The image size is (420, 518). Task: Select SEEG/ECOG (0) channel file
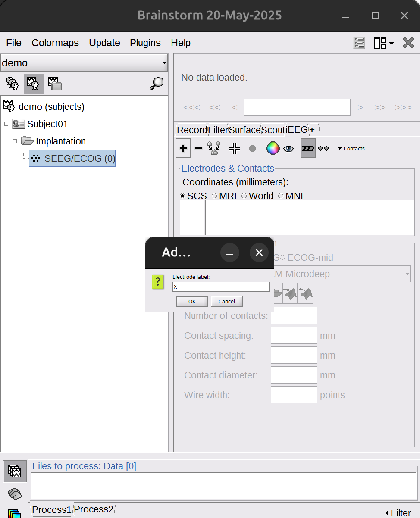click(x=72, y=158)
